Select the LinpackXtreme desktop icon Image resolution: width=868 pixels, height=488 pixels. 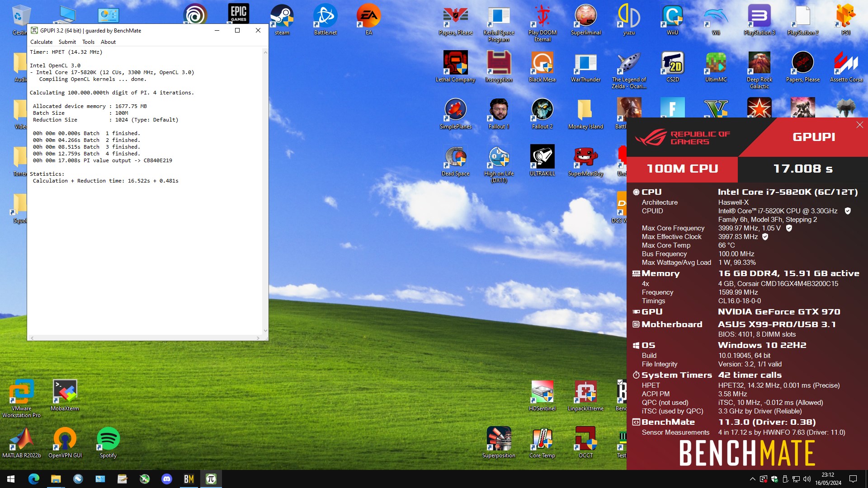click(585, 396)
